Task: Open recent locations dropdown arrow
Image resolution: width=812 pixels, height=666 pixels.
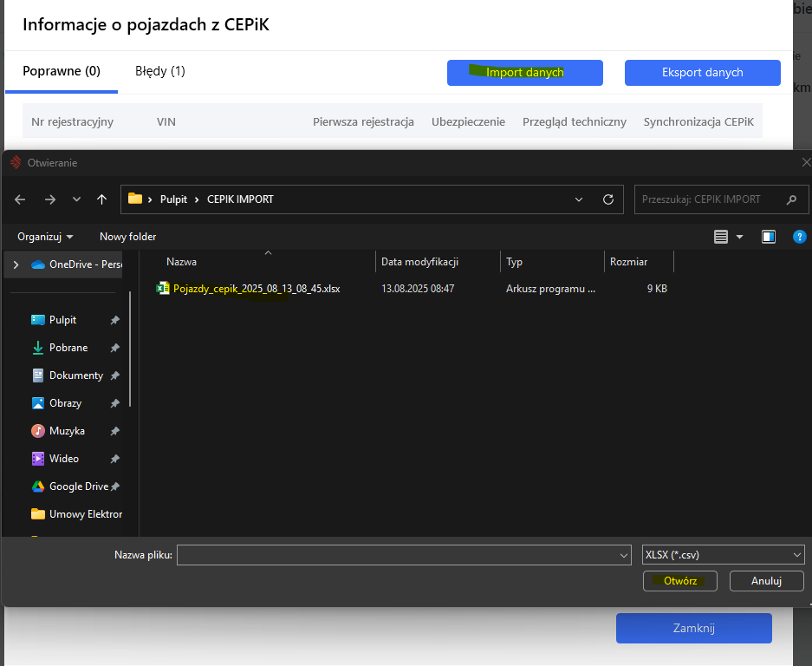Action: point(76,199)
